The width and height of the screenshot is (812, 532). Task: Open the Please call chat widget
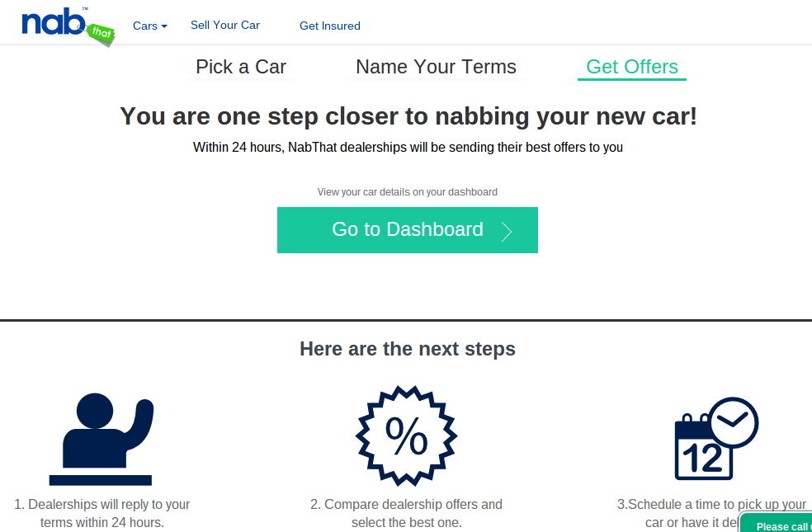pos(776,523)
